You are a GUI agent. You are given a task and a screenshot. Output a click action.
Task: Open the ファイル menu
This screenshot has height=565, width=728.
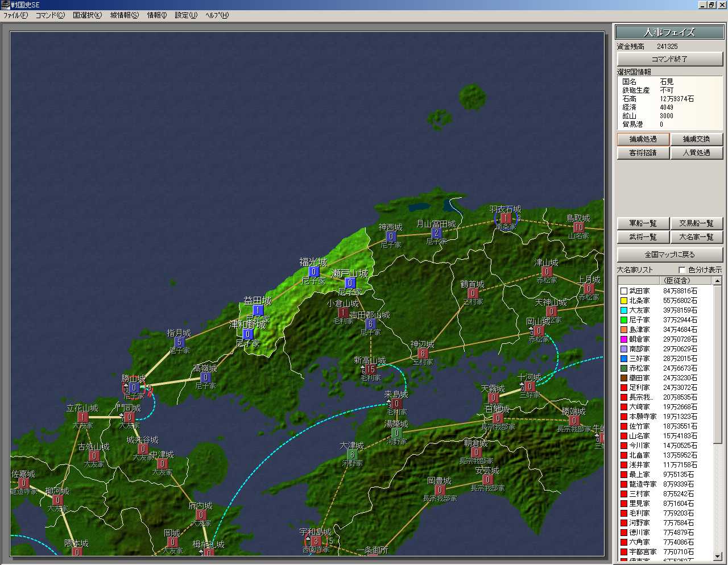(x=15, y=15)
